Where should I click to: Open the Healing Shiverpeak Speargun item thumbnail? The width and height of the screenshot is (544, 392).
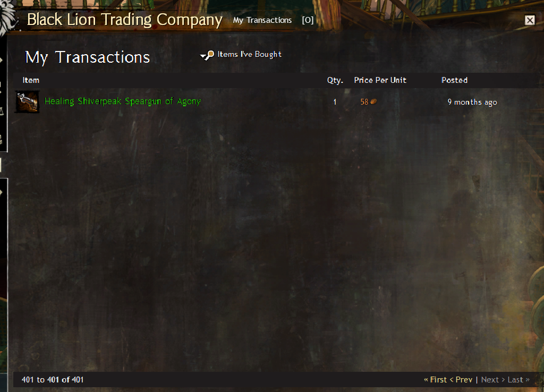point(28,102)
